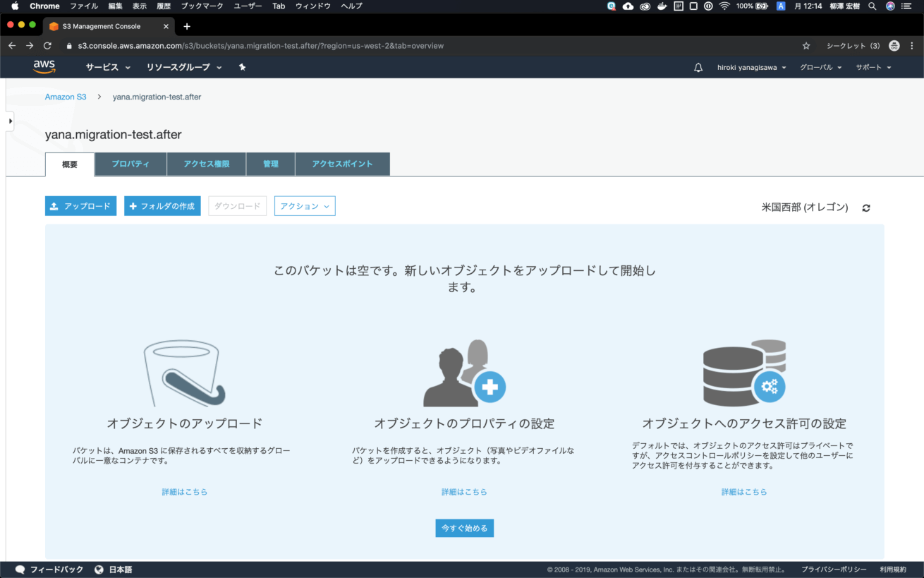924x578 pixels.
Task: Click the 今すぐ始める button
Action: 464,528
